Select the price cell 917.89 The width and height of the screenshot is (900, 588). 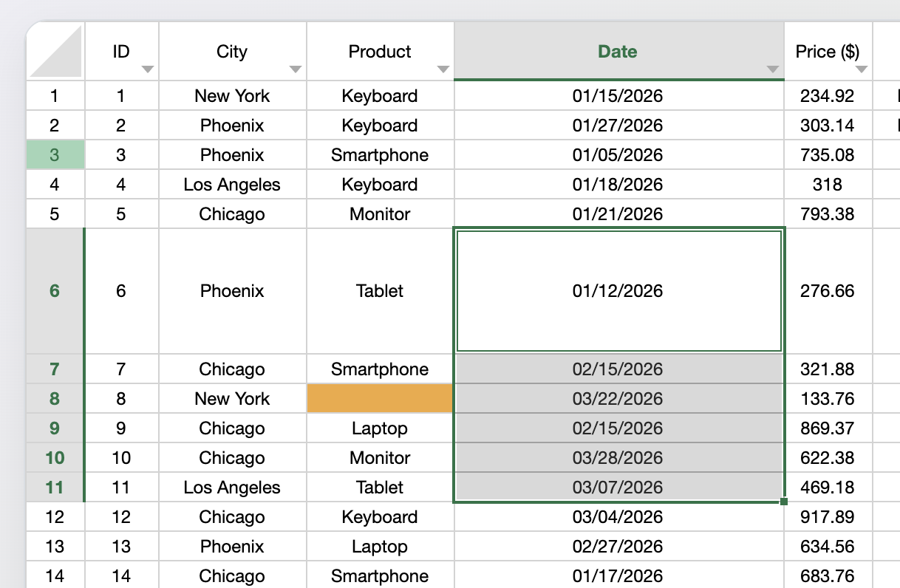pos(827,517)
